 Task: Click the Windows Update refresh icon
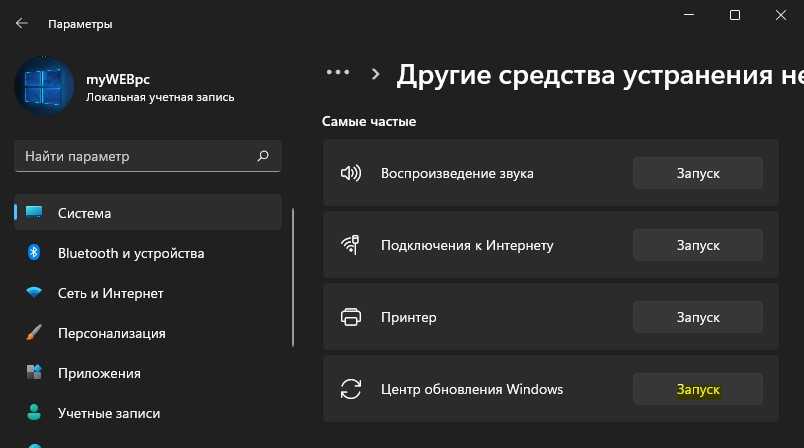351,389
